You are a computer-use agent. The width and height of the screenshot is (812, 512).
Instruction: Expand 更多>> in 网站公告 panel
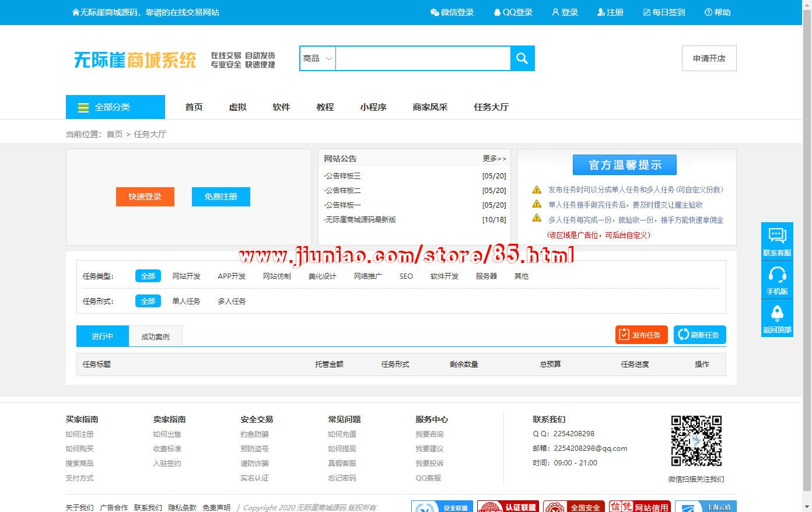494,159
